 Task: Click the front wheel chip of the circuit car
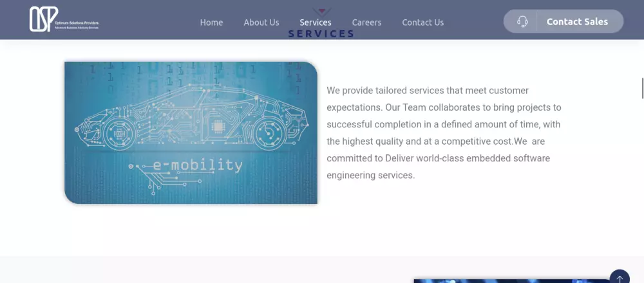[x=119, y=134]
